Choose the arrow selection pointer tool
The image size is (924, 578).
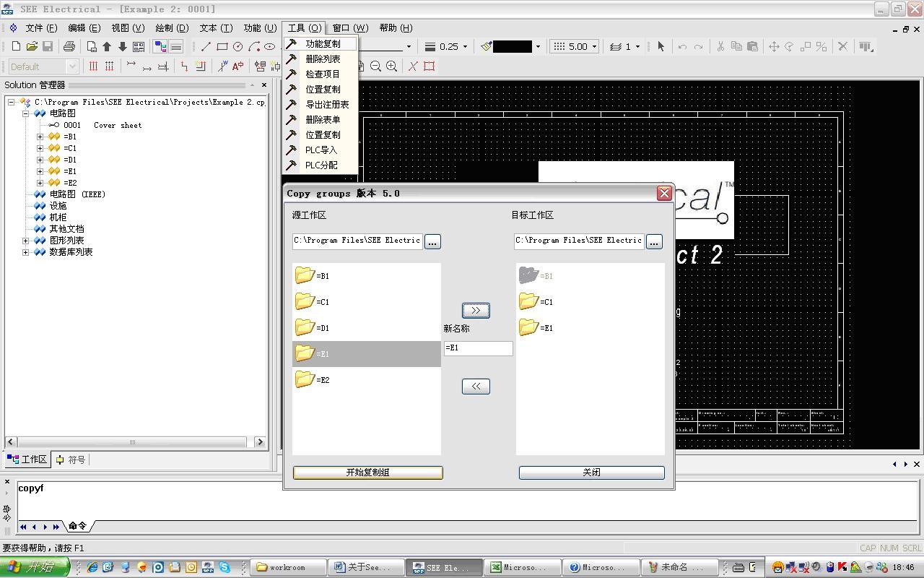[x=661, y=46]
